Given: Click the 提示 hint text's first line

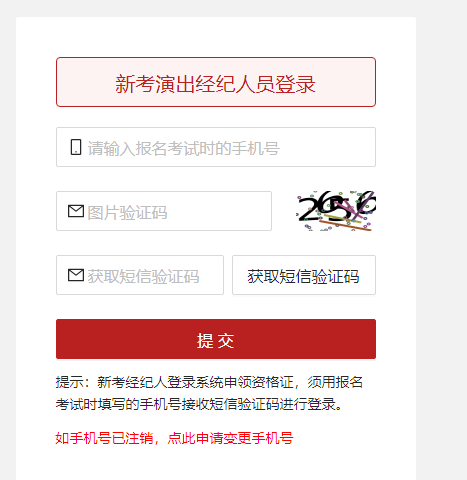Looking at the screenshot, I should coord(209,382).
